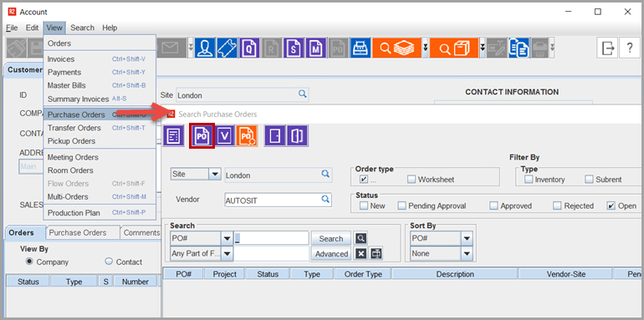Click the purple Q toolbar icon
Image resolution: width=644 pixels, height=320 pixels.
point(249,48)
